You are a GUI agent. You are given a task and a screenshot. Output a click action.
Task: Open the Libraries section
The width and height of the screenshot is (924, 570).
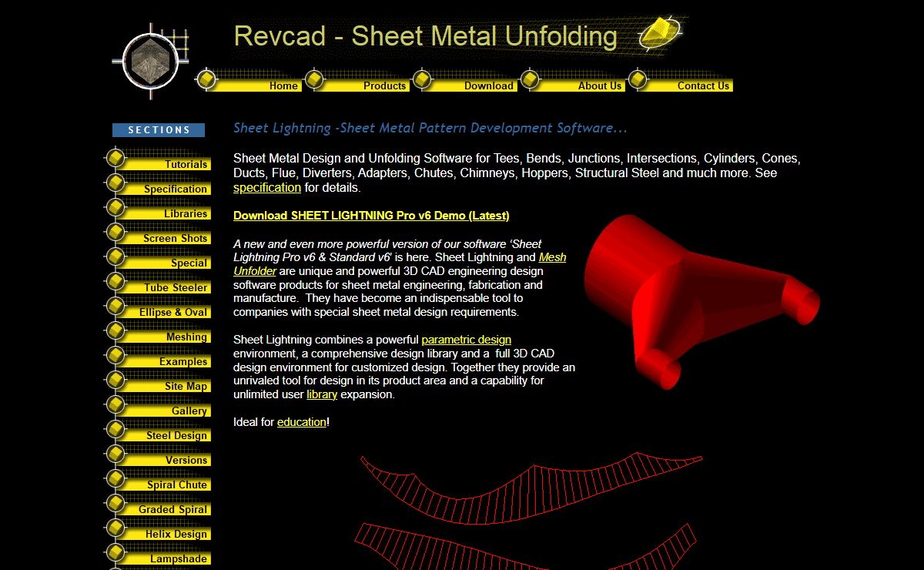point(186,213)
